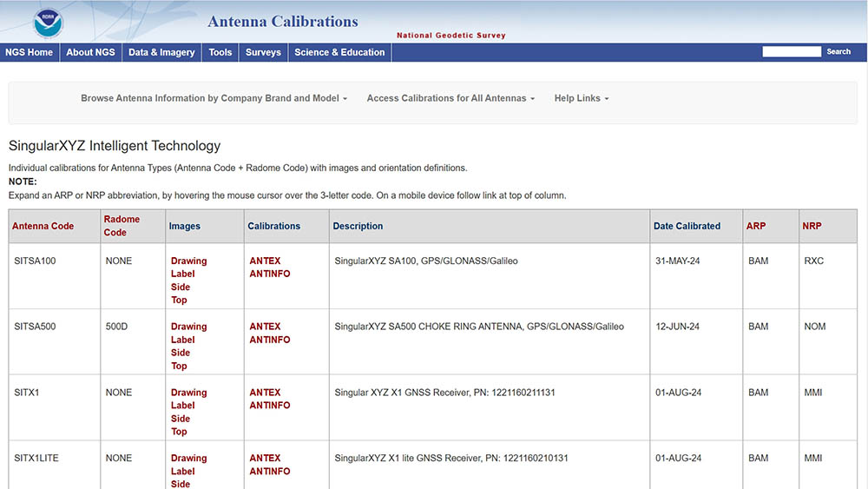Open the Label image for SITX1LITE
The height and width of the screenshot is (489, 868).
pos(182,472)
